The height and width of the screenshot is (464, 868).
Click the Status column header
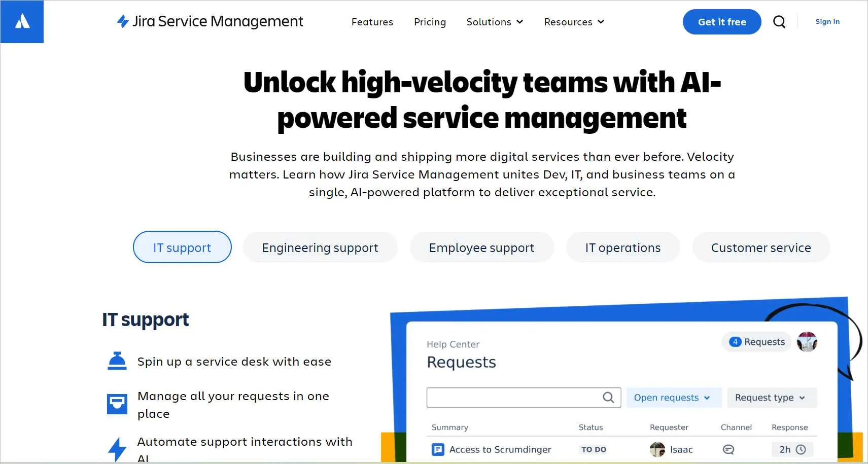coord(591,427)
